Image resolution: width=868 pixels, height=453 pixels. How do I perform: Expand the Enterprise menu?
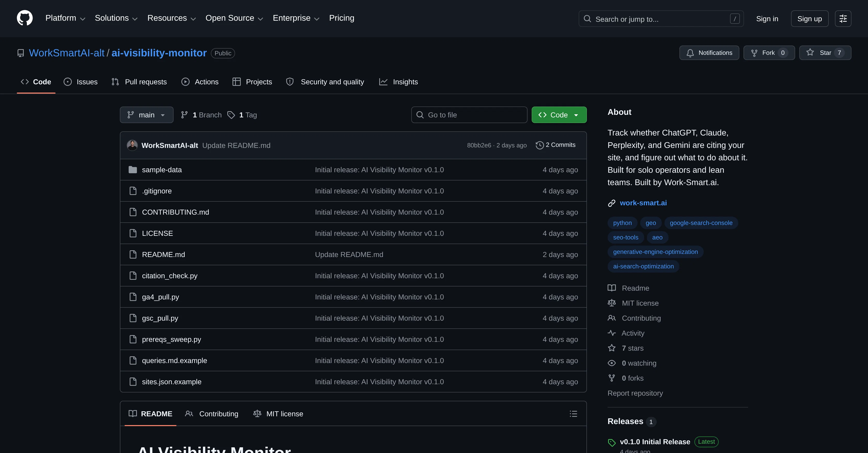(296, 18)
